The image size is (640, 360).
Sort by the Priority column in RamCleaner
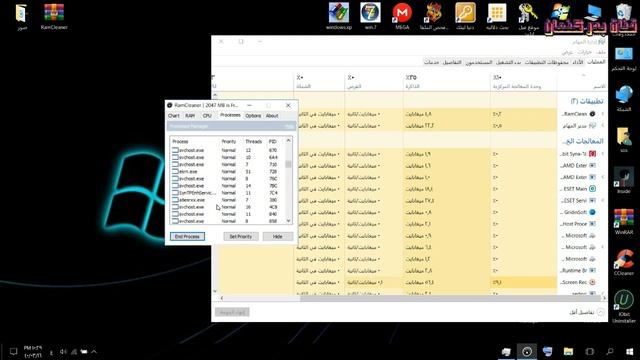pos(229,142)
